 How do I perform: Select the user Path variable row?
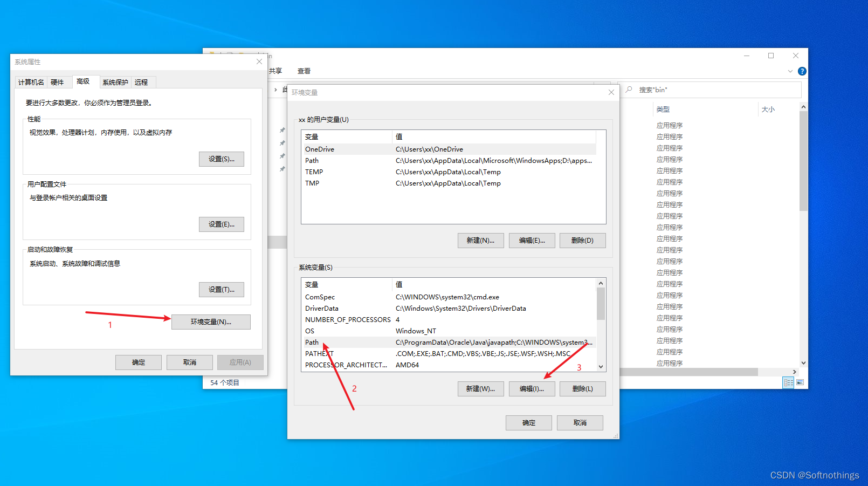(449, 161)
